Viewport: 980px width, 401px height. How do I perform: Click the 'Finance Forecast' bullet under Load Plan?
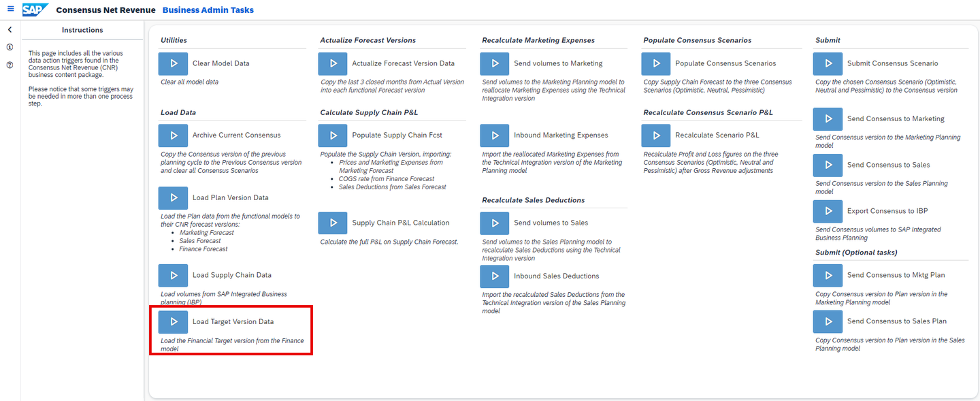click(x=203, y=249)
